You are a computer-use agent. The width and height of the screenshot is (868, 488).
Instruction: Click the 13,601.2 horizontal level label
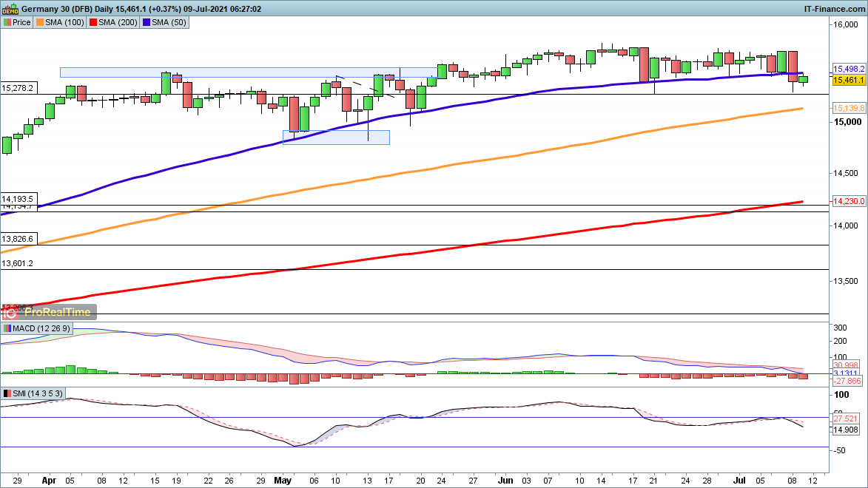pyautogui.click(x=18, y=263)
